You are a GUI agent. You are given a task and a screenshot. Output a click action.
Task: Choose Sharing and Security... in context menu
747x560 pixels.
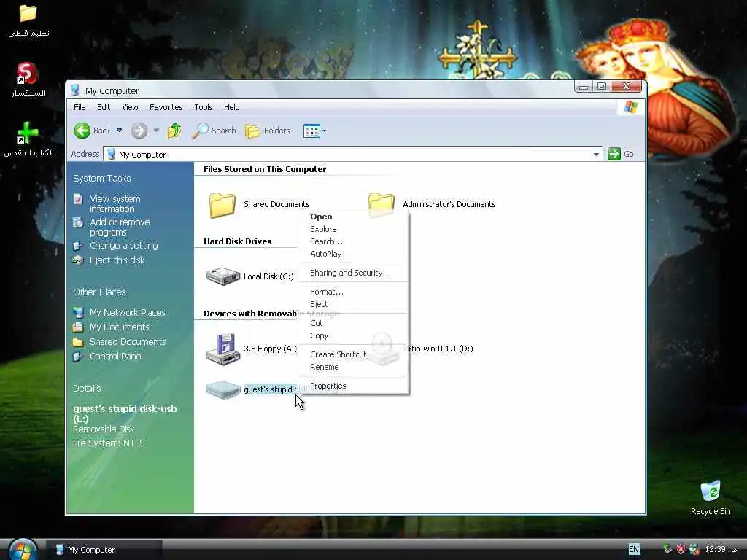coord(353,273)
